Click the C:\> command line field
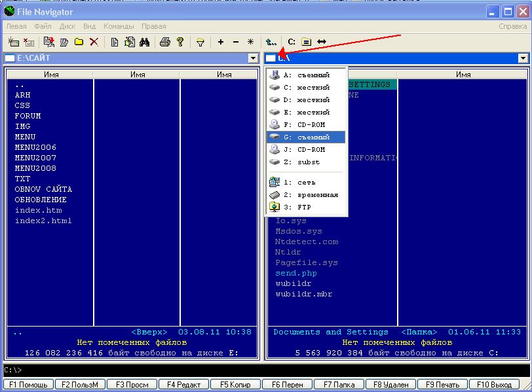The width and height of the screenshot is (532, 392). (x=266, y=370)
